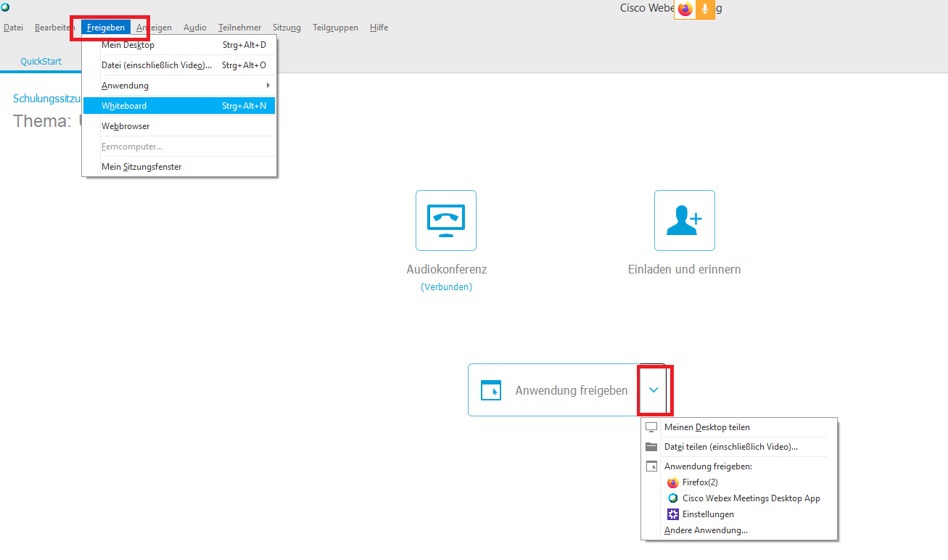
Task: Close the open Freigeben menu
Action: click(106, 28)
